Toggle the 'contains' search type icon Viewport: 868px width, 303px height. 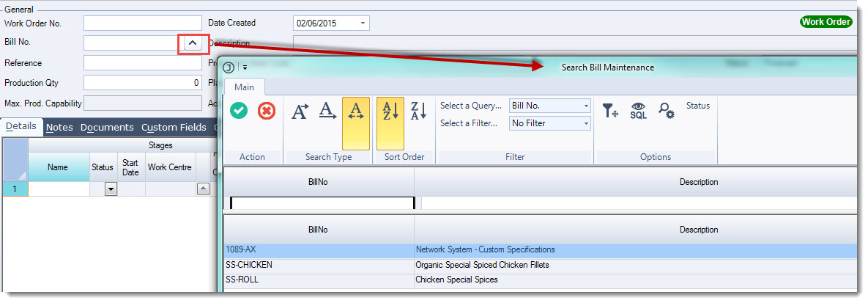click(356, 123)
